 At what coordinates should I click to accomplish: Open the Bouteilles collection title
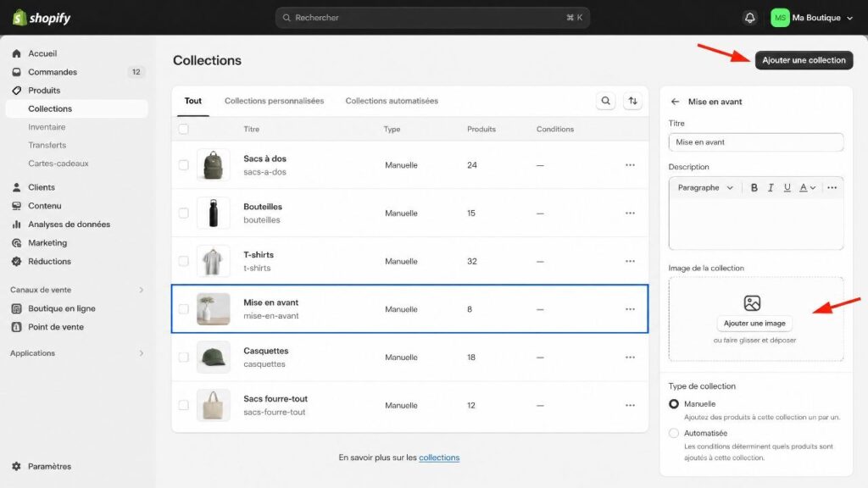tap(263, 207)
